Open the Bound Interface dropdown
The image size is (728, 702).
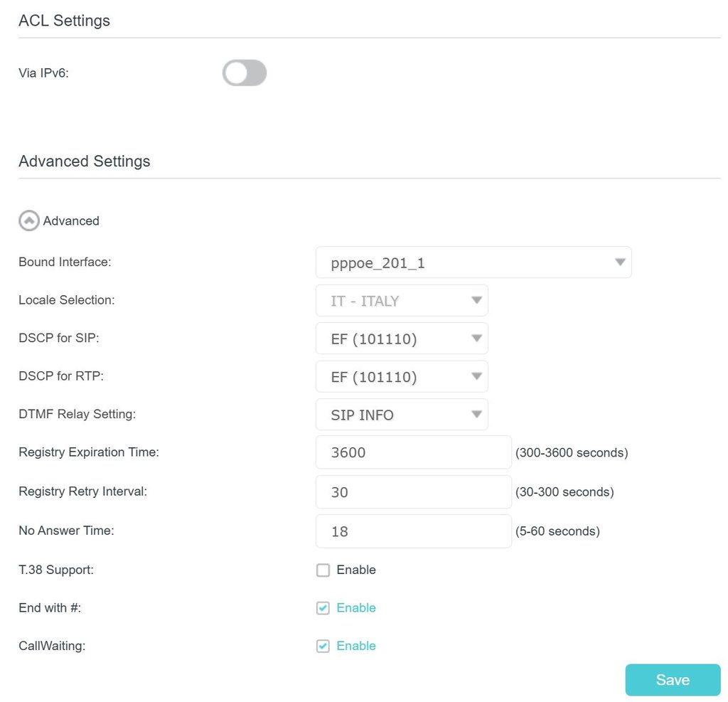473,262
